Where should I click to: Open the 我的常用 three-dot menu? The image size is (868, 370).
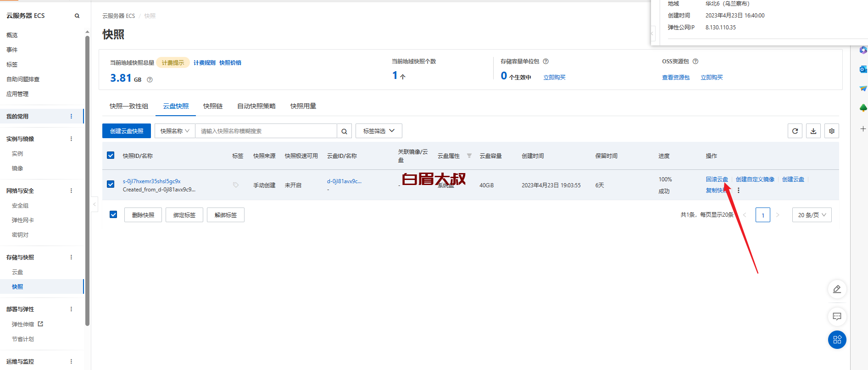71,117
